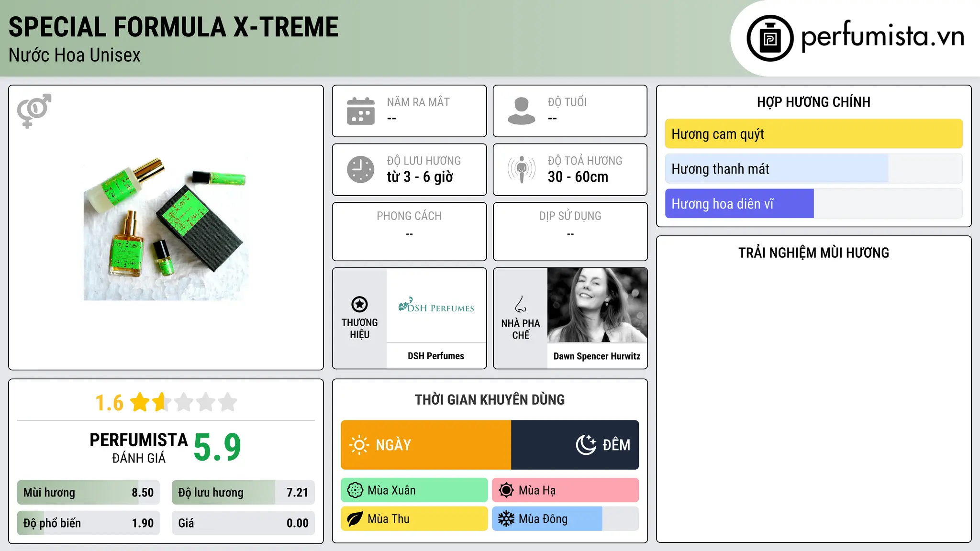Click the unisex gender symbol icon

coord(34,111)
